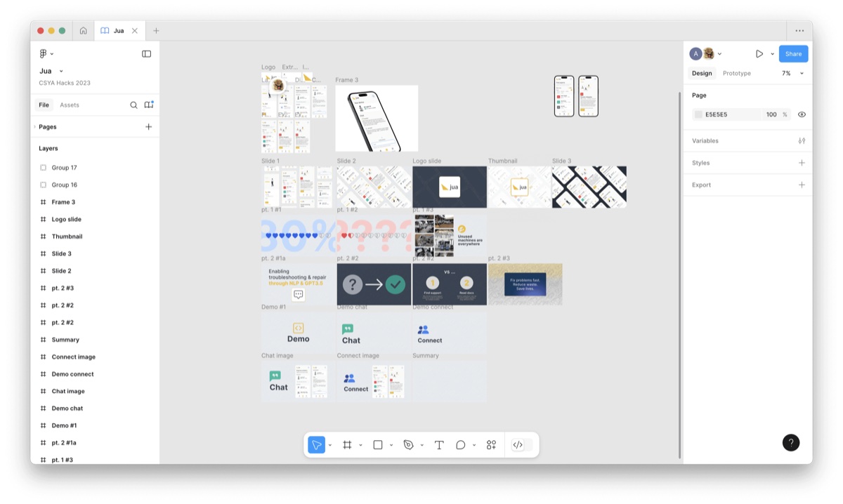Open the libraries book icon
Viewport: 843px width, 504px height.
point(149,105)
